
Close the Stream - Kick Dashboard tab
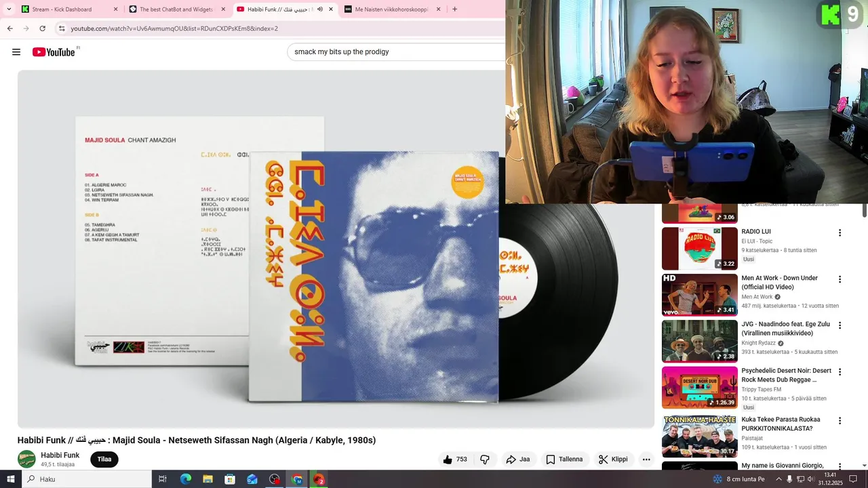[x=115, y=9]
